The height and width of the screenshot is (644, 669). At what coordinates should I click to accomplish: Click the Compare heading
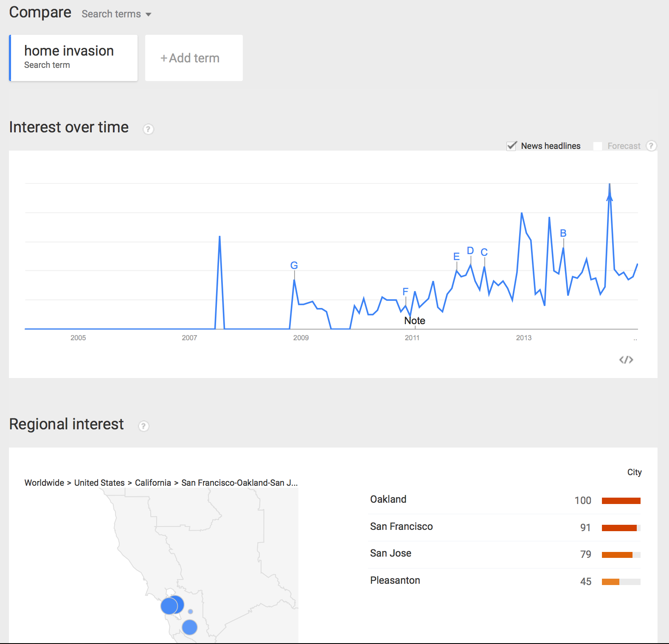pos(40,12)
